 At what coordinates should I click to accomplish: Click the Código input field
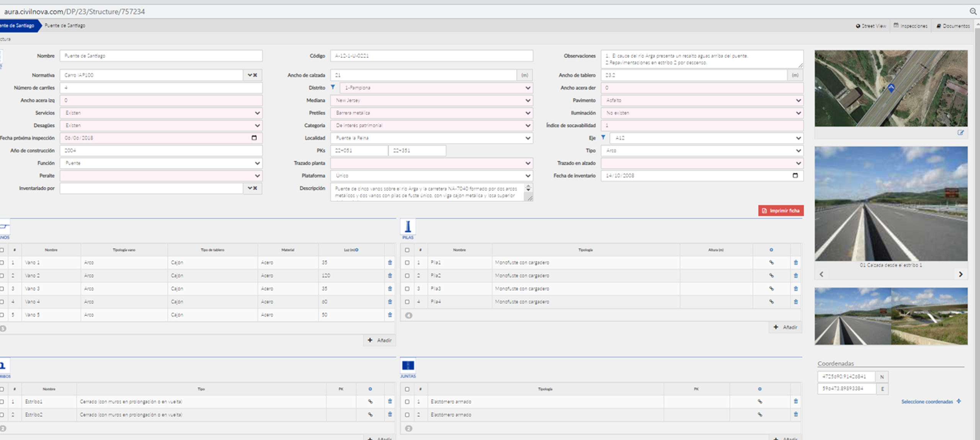[432, 56]
